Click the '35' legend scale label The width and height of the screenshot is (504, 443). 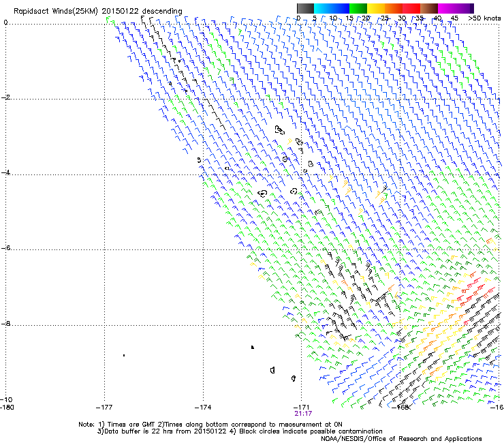pos(420,18)
